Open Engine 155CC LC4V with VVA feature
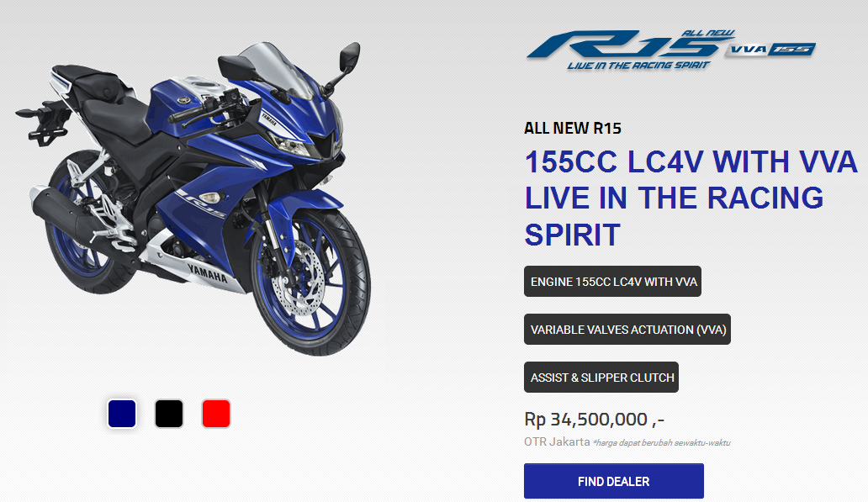Screen dimensions: 868x502 click(613, 282)
